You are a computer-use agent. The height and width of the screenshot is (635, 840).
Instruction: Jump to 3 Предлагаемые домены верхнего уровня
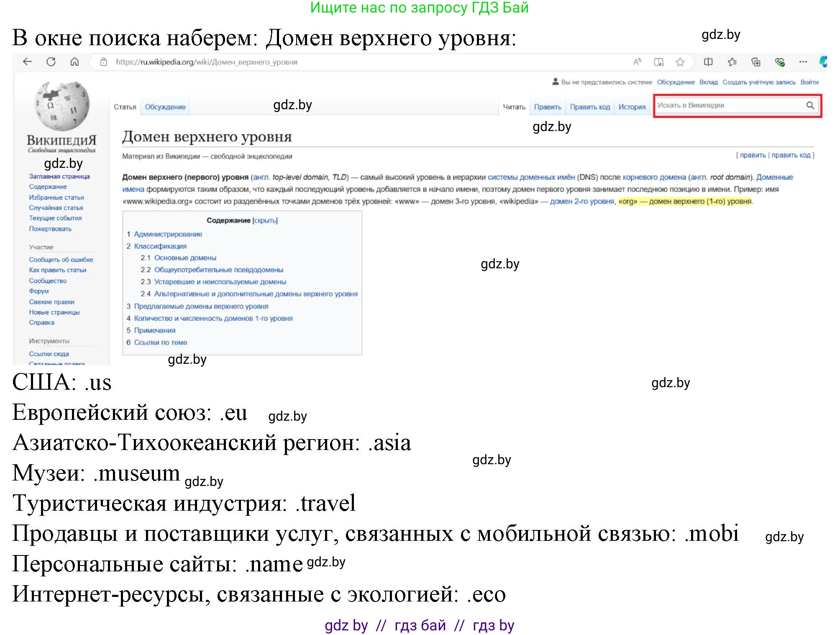coord(201,306)
